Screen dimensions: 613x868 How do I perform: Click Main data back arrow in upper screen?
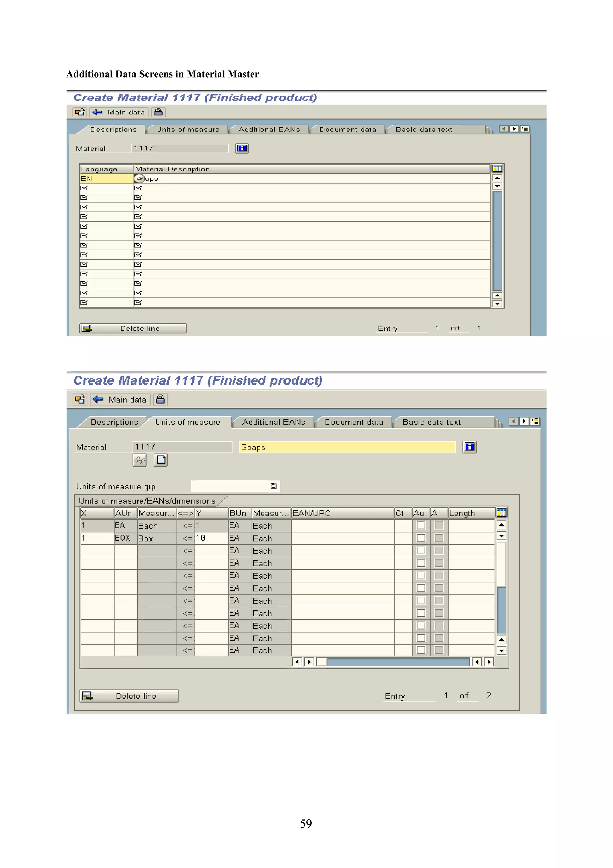[x=98, y=112]
